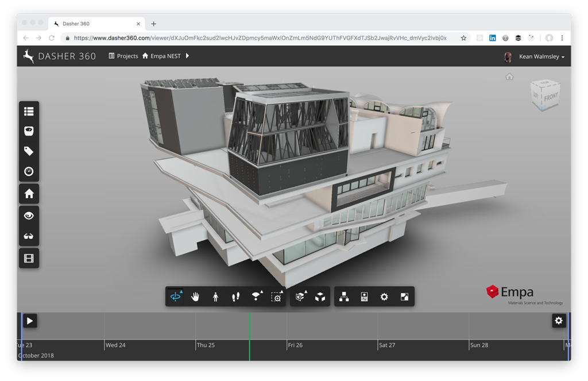
Task: Open the Properties panel icon
Action: (x=364, y=297)
